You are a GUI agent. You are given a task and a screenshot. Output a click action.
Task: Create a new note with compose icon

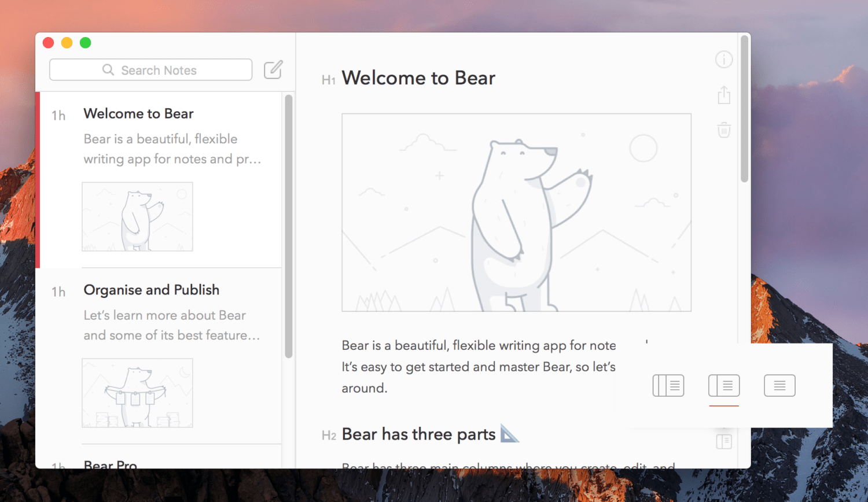coord(273,70)
